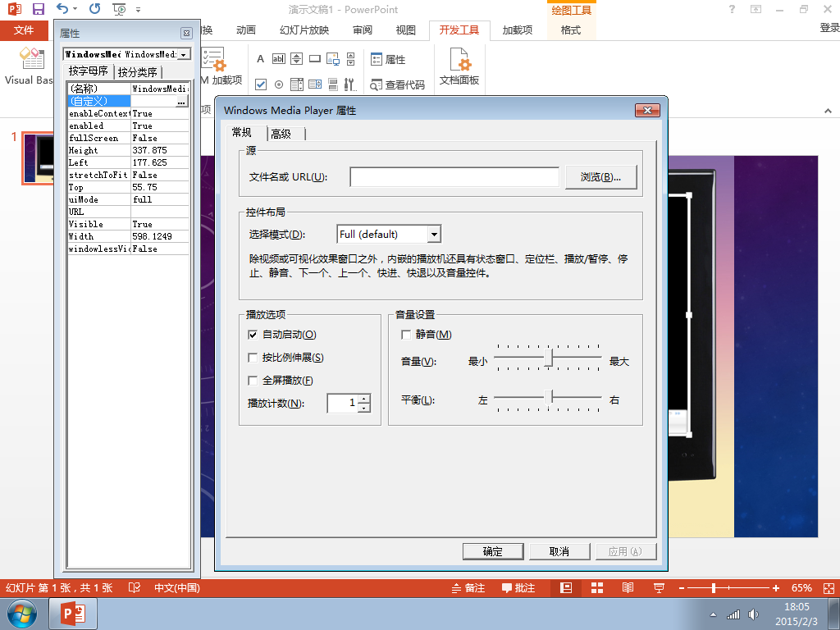This screenshot has height=630, width=840.
Task: Click the Redo/Repeat icon
Action: (x=95, y=9)
